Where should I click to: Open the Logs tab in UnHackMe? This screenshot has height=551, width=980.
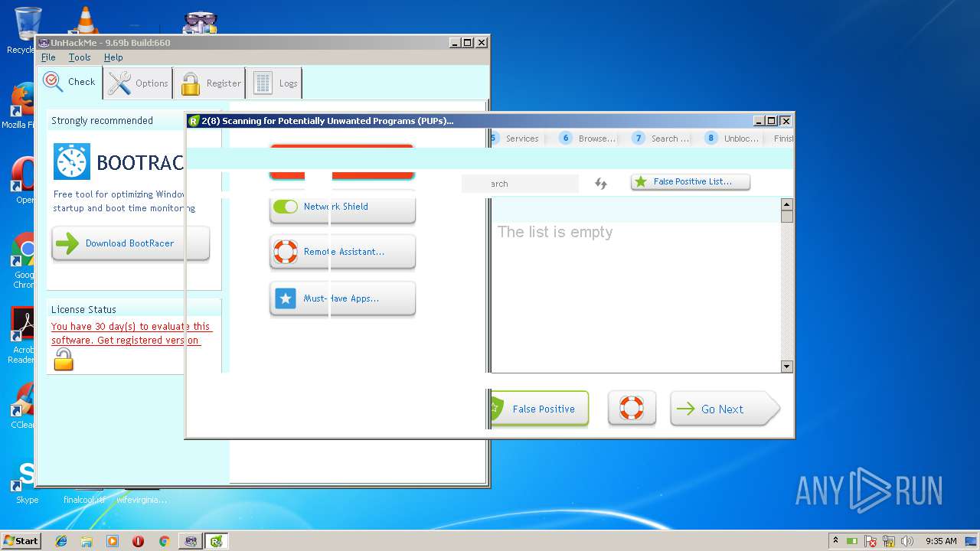click(x=275, y=83)
